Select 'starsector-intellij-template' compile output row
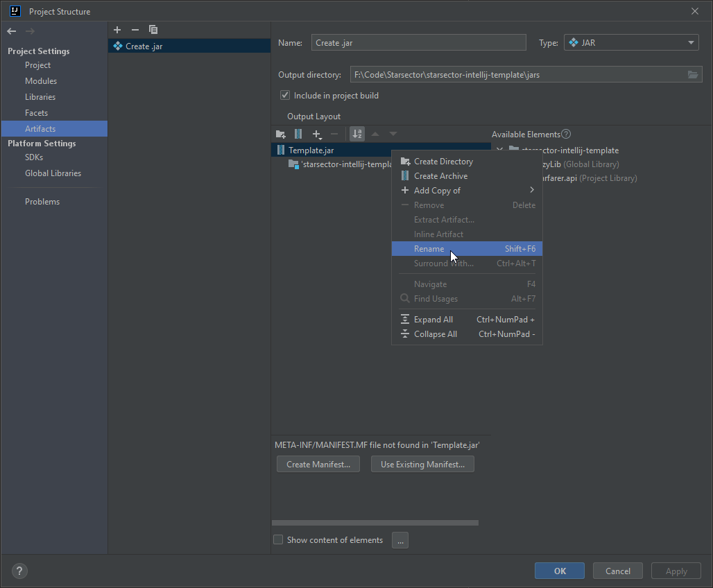The image size is (713, 588). 340,164
